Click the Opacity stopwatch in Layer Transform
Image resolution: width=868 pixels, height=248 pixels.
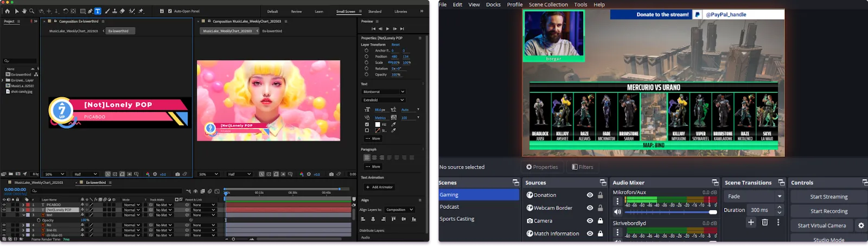click(x=366, y=74)
